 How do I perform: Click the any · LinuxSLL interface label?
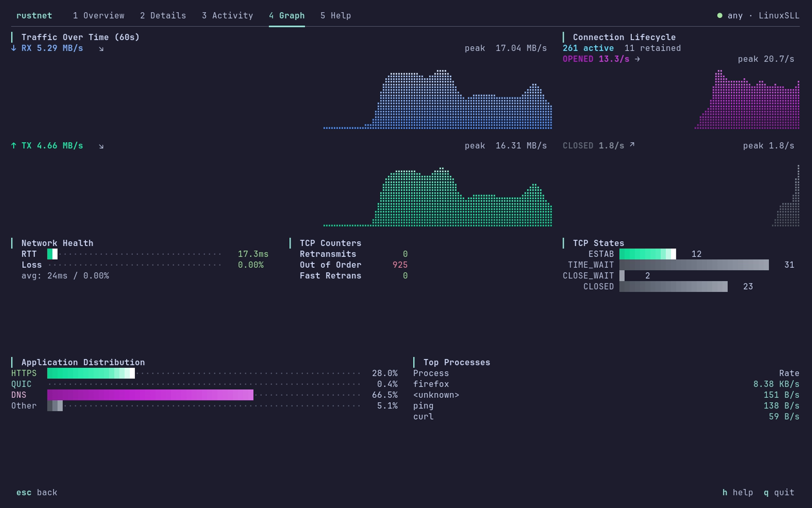tap(763, 16)
